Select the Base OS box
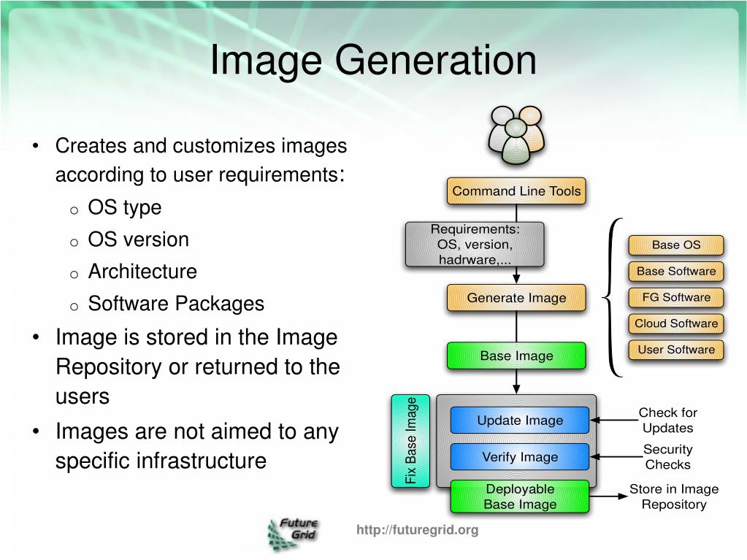The image size is (747, 560). [x=676, y=245]
